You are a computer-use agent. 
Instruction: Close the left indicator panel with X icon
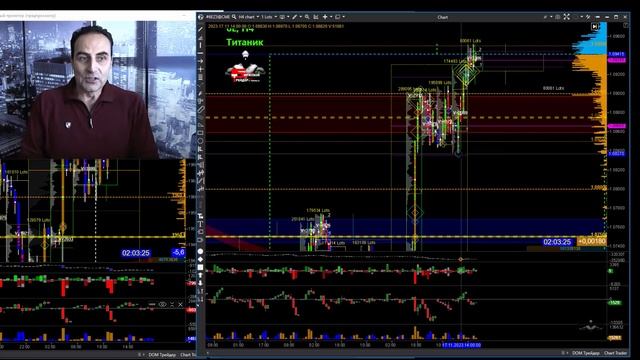pyautogui.click(x=180, y=304)
